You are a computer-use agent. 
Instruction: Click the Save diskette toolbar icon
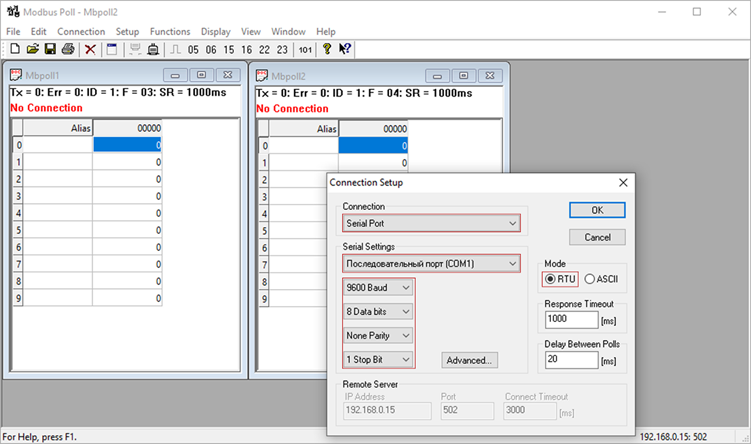pyautogui.click(x=50, y=49)
